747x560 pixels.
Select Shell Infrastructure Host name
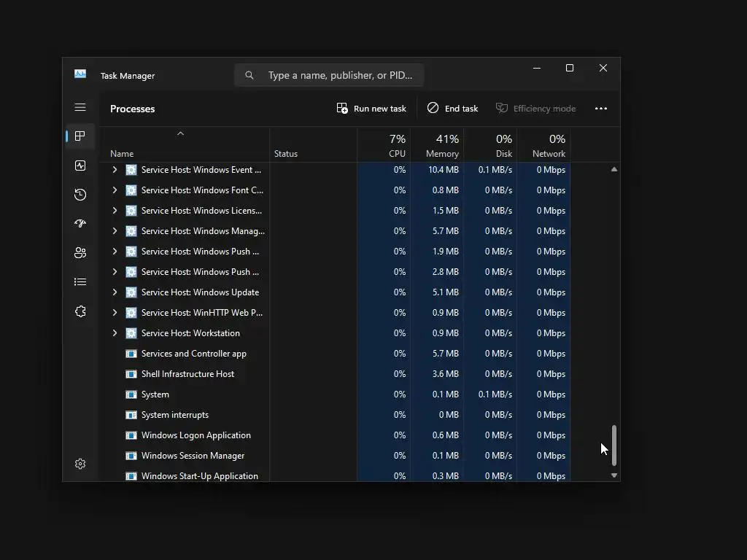pos(187,374)
